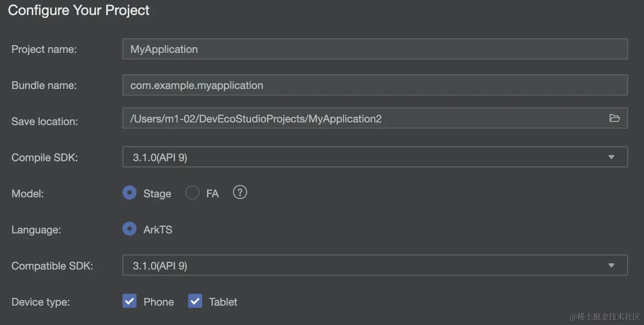Click the folder browse icon in Save location
644x325 pixels.
[x=614, y=118]
